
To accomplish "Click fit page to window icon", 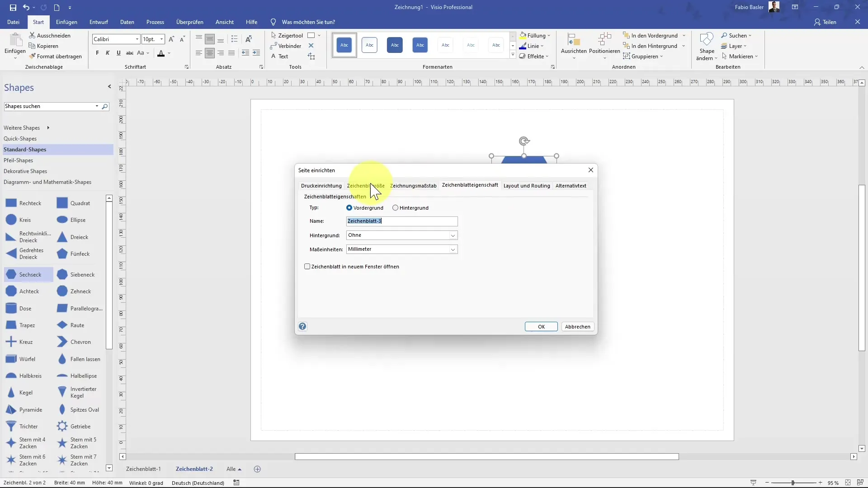I will click(848, 483).
